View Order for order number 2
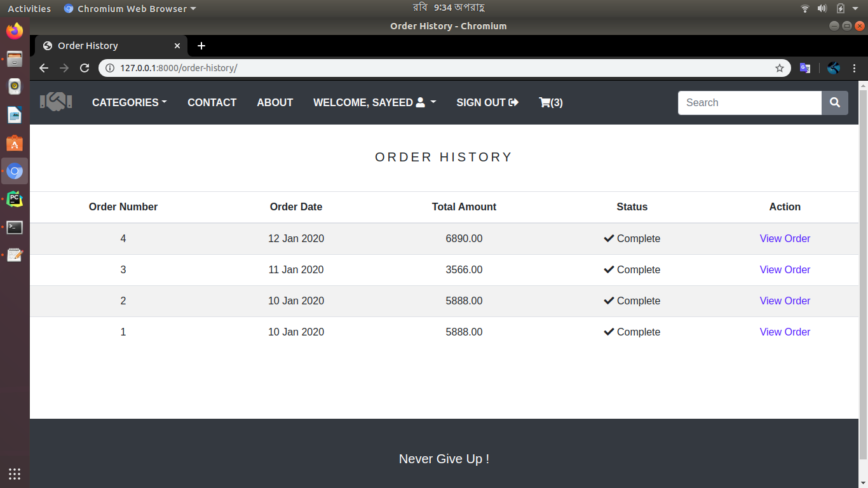The width and height of the screenshot is (868, 488). point(785,301)
